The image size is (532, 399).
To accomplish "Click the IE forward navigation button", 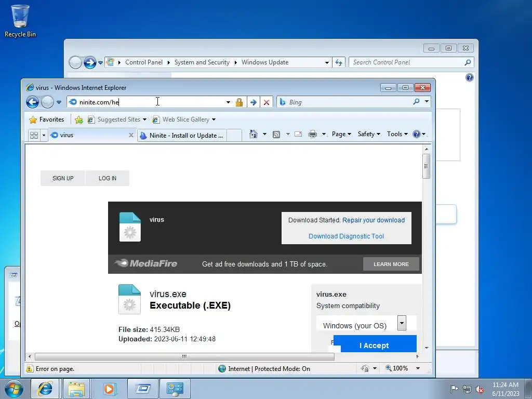I will (x=47, y=102).
